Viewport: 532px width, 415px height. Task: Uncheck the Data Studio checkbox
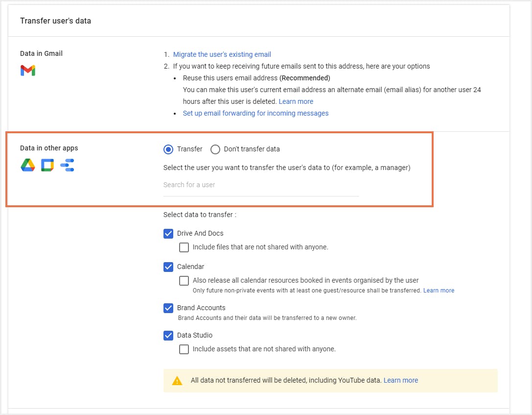click(168, 336)
